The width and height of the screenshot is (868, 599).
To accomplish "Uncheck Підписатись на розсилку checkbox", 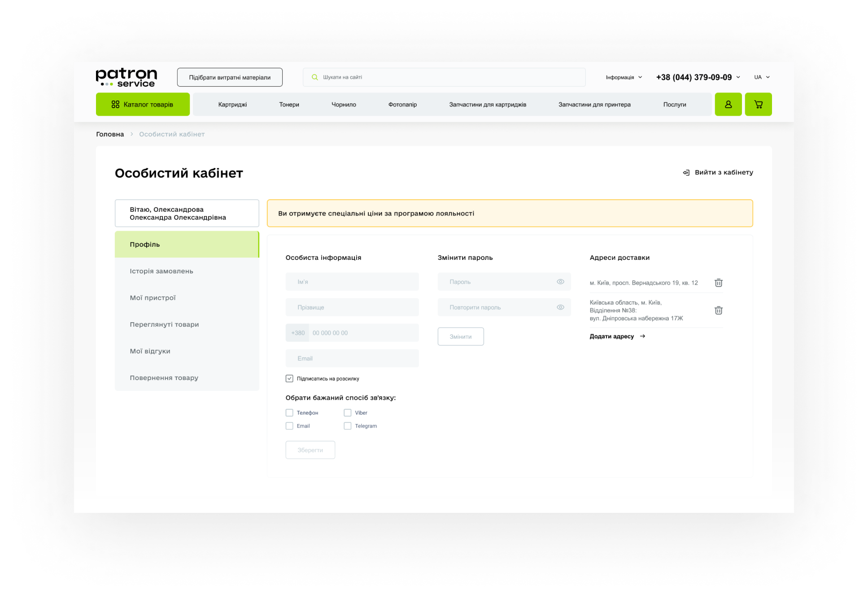I will [x=289, y=379].
